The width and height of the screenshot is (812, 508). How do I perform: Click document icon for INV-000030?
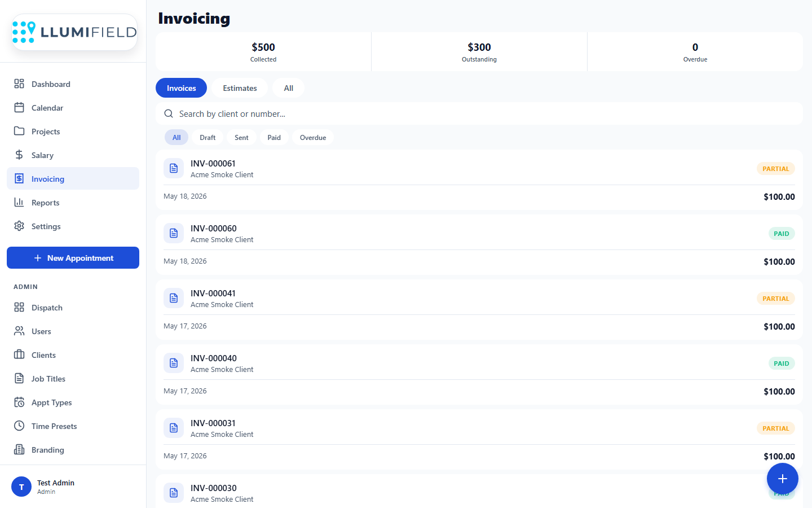(174, 493)
